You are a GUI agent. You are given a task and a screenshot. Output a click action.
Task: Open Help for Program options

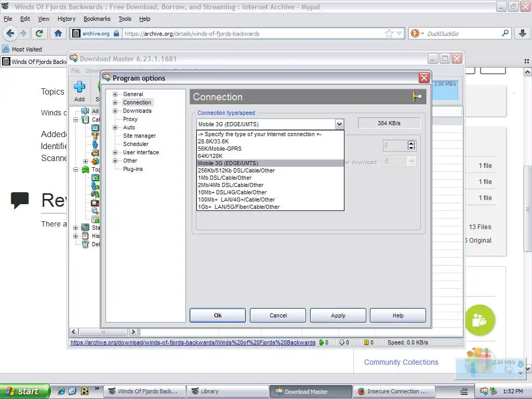point(398,315)
